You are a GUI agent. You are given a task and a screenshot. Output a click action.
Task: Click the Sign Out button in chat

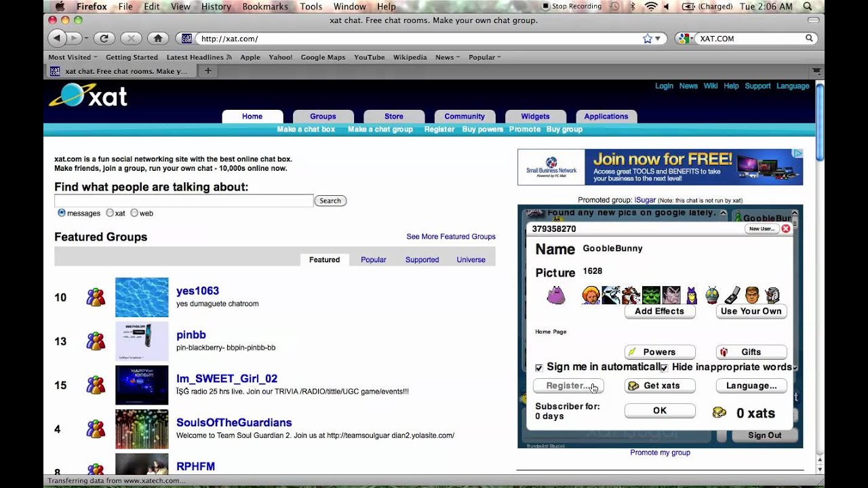tap(764, 435)
